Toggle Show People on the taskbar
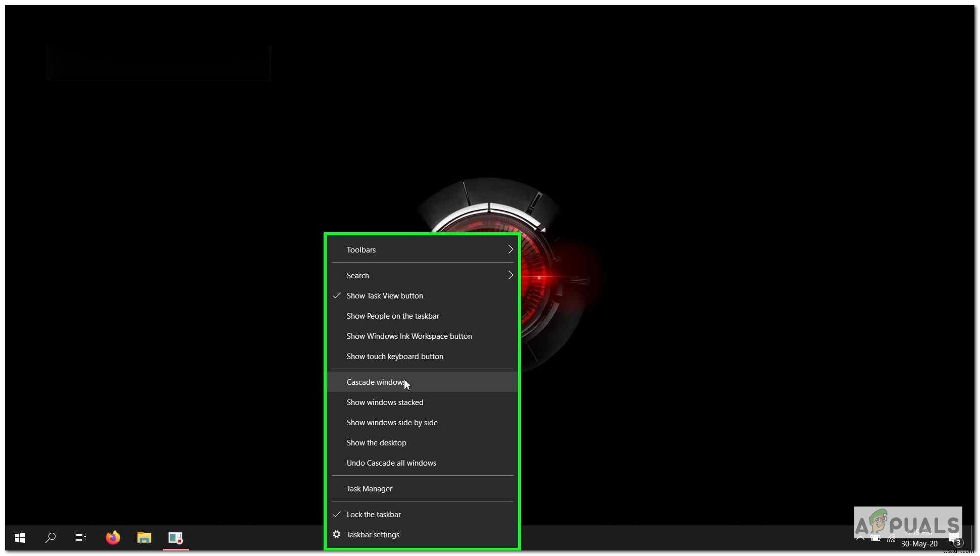 point(393,316)
